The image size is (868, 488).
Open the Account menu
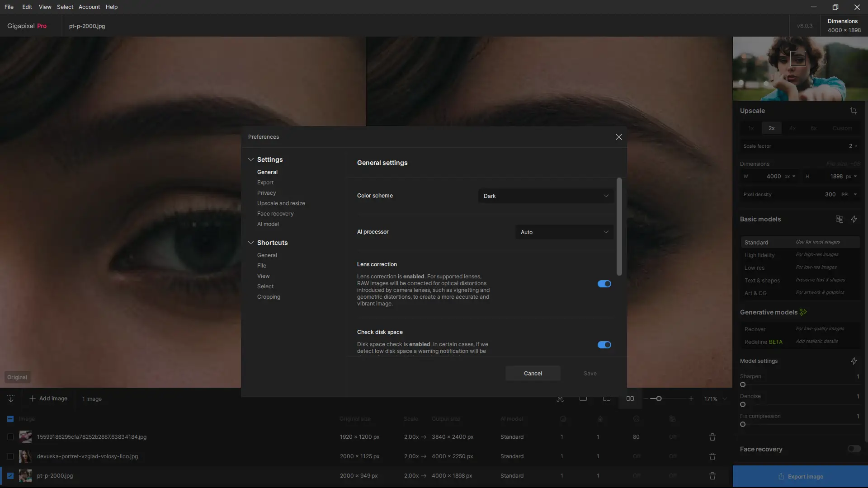(x=89, y=7)
